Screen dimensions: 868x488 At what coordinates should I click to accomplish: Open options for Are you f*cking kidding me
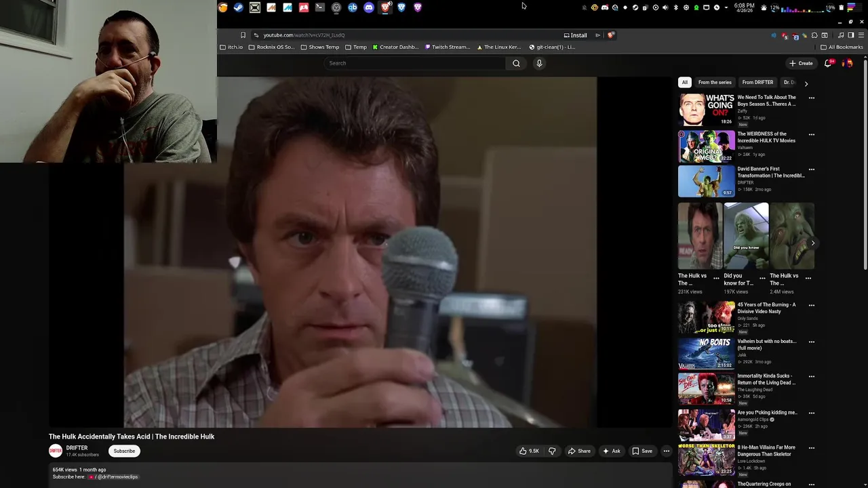tap(811, 413)
